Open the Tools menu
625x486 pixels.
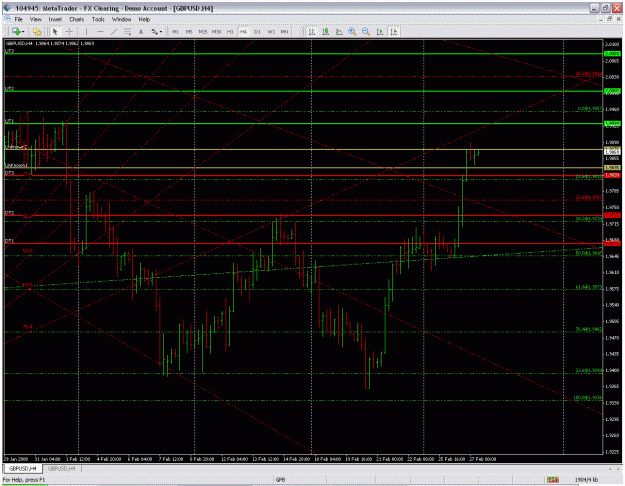(x=98, y=19)
